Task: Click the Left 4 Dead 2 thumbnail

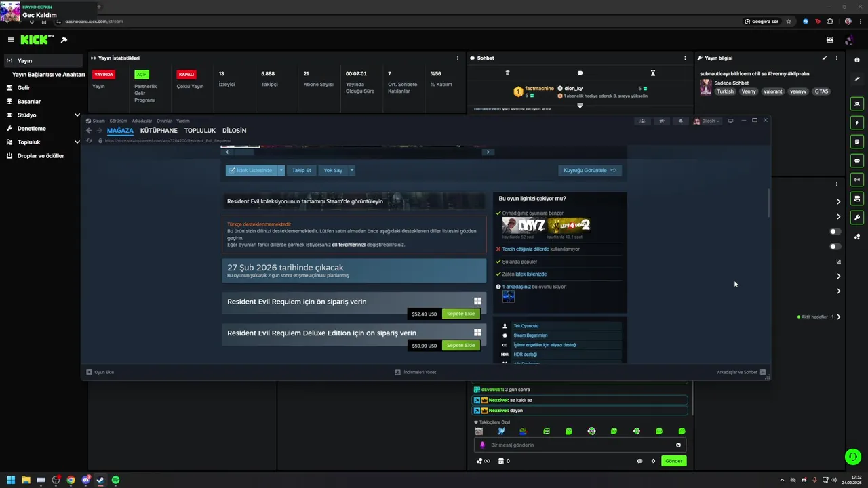Action: click(x=568, y=225)
